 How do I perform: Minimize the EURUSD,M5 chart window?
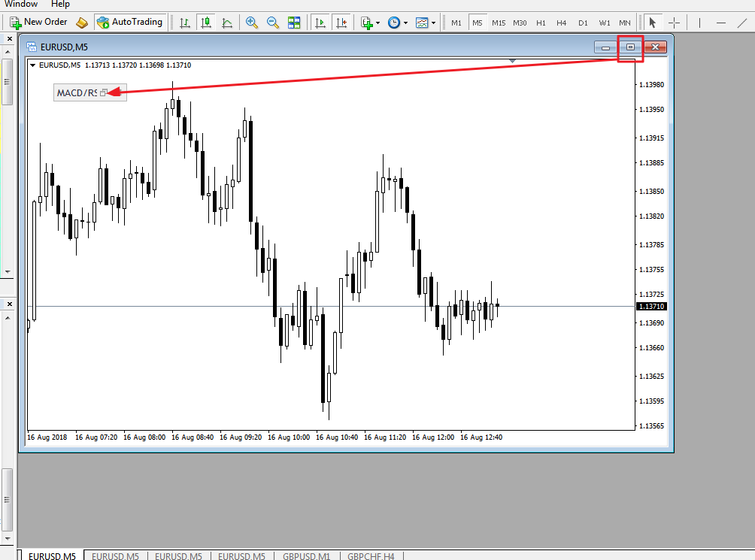[x=605, y=47]
